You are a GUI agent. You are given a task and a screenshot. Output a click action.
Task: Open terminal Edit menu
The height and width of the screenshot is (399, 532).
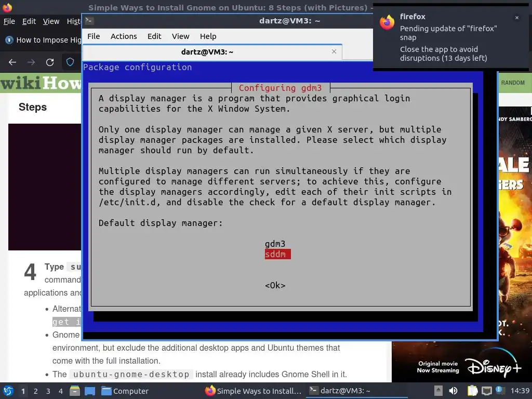click(154, 36)
